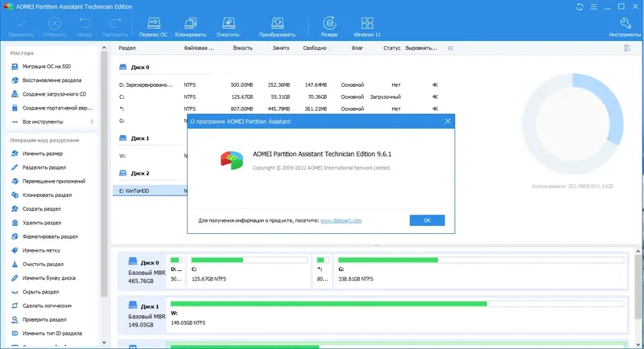Close the О программе dialog
This screenshot has height=349, width=644.
(x=448, y=121)
